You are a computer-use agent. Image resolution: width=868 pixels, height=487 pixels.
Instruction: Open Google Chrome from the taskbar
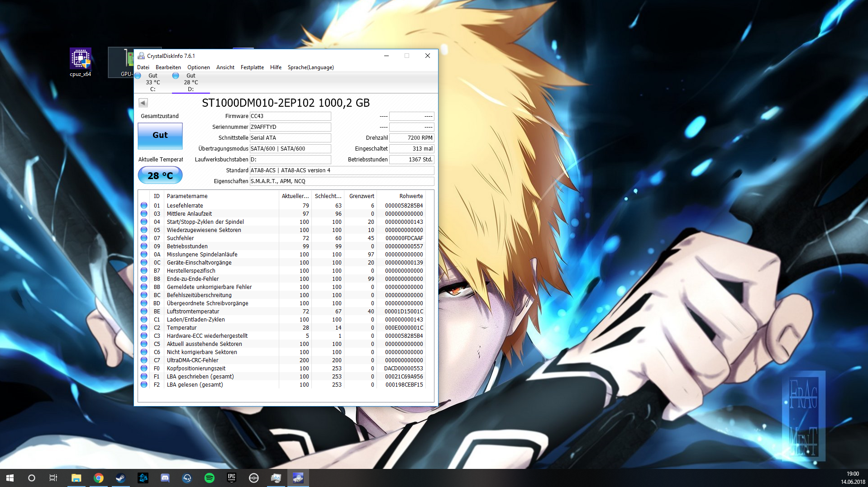click(99, 478)
